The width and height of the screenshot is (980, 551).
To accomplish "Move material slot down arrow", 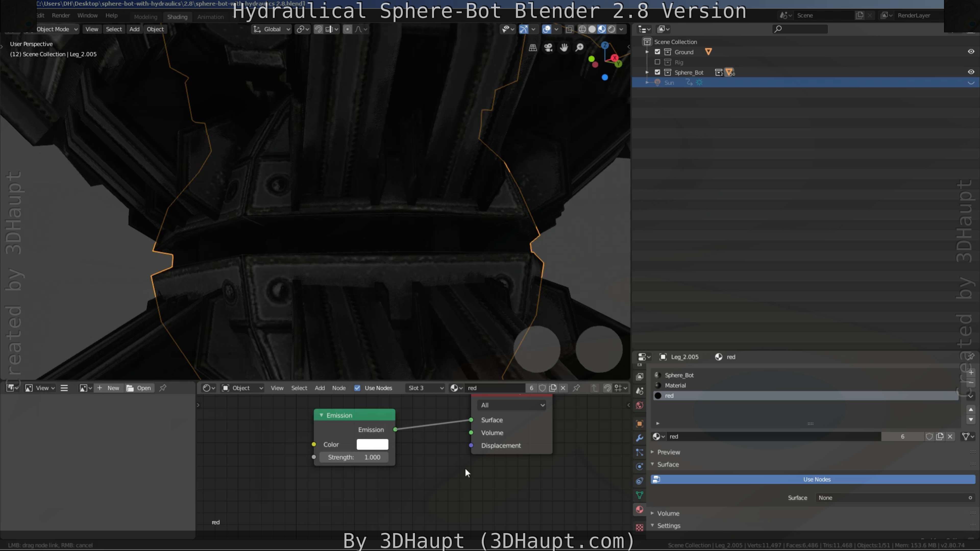I will pyautogui.click(x=971, y=420).
